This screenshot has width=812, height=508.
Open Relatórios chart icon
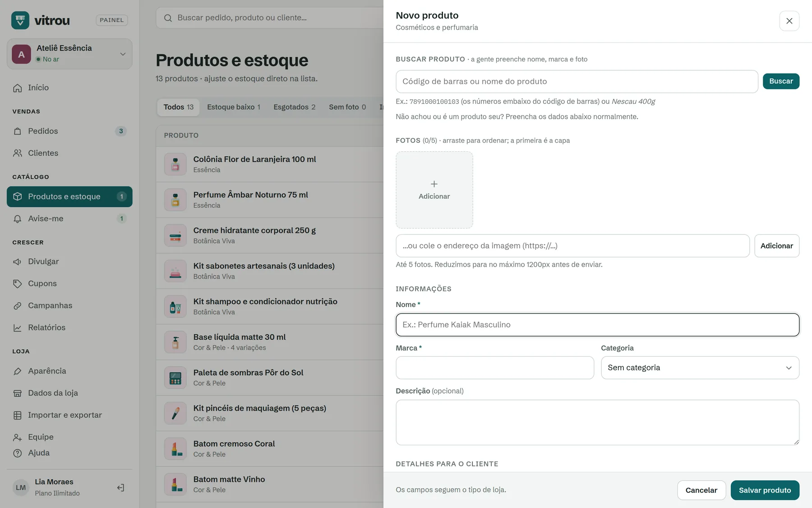pyautogui.click(x=18, y=328)
